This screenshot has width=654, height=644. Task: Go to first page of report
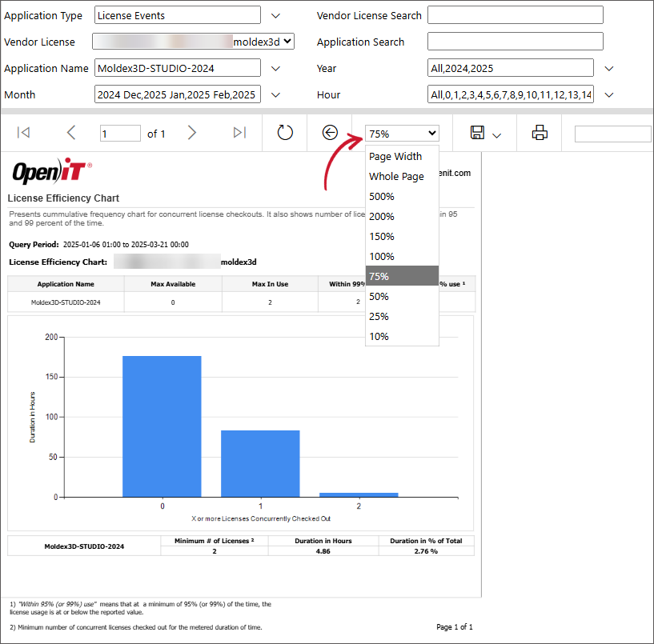pos(24,133)
